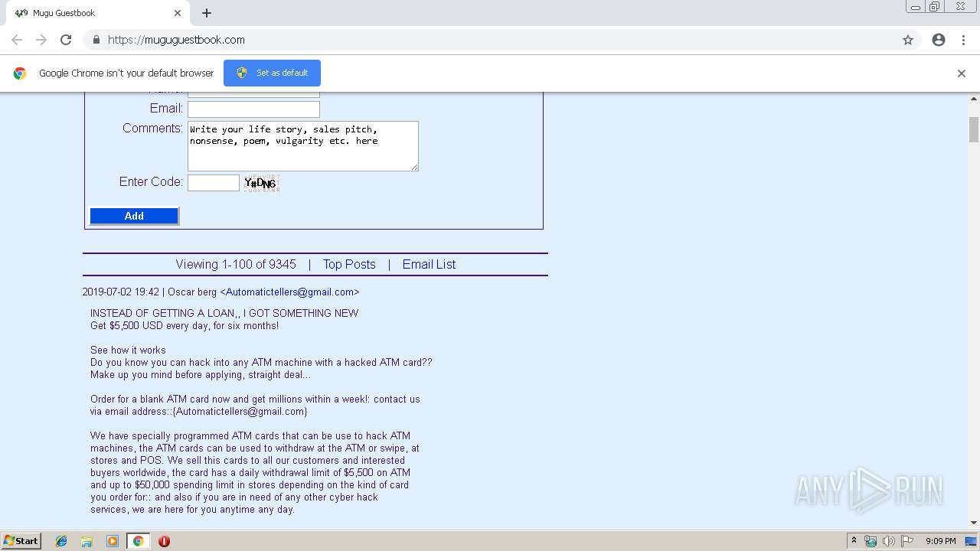Click the Oscar berg post header line
Screen dimensions: 980x551
pyautogui.click(x=220, y=292)
